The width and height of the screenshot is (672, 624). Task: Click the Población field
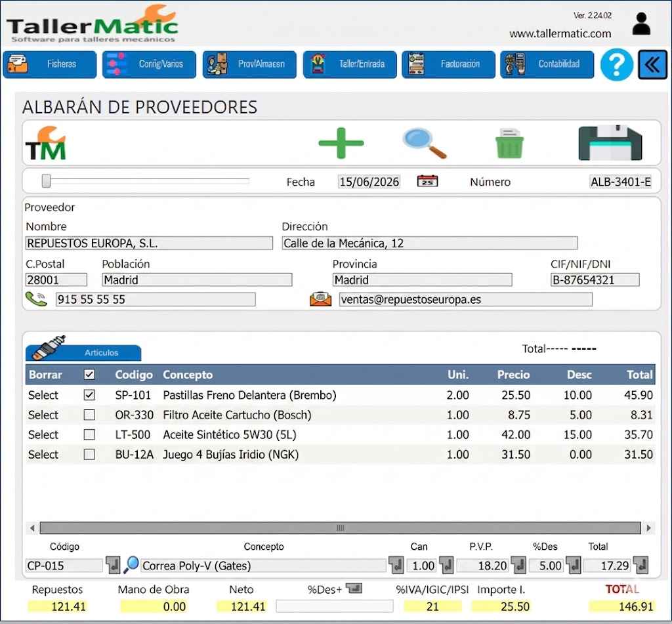coord(197,280)
